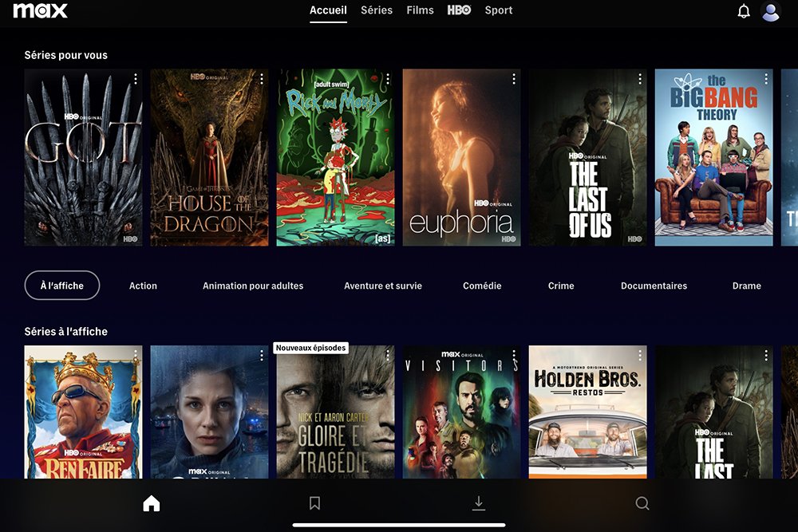
Task: Open the Holden Bros. Restos poster
Action: [x=588, y=412]
